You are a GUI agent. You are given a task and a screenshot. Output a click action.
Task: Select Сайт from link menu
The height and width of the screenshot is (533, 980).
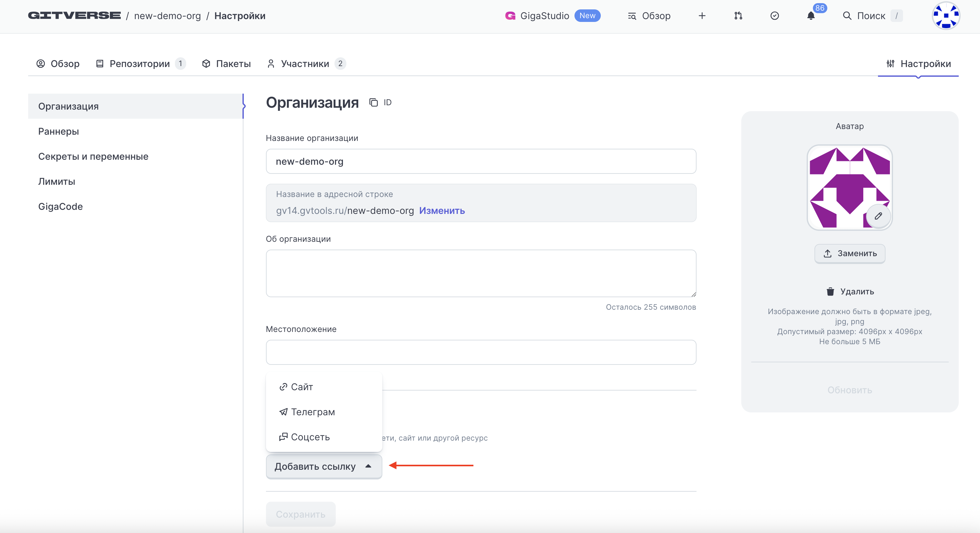[x=302, y=387]
